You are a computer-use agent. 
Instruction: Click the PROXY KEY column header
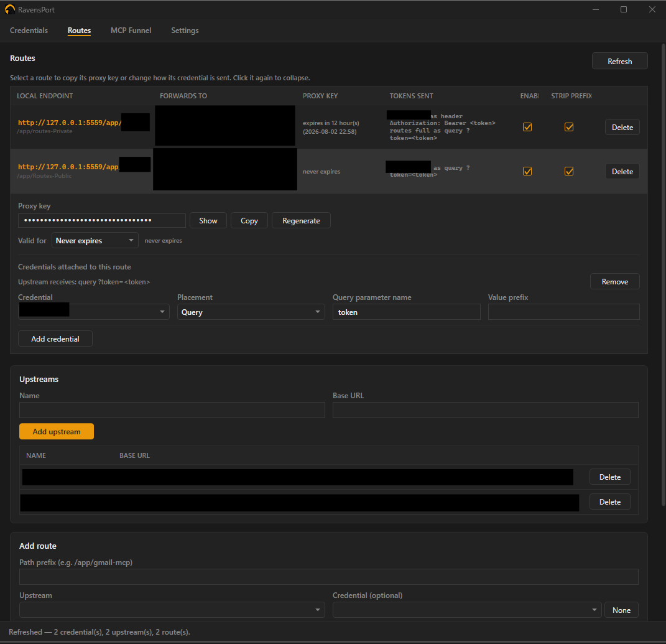[320, 96]
